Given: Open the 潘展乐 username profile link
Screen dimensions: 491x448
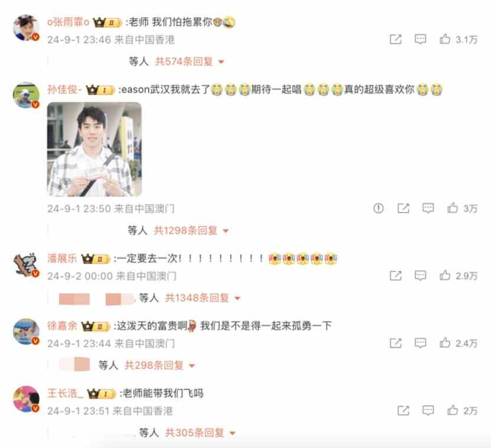Looking at the screenshot, I should [x=62, y=259].
